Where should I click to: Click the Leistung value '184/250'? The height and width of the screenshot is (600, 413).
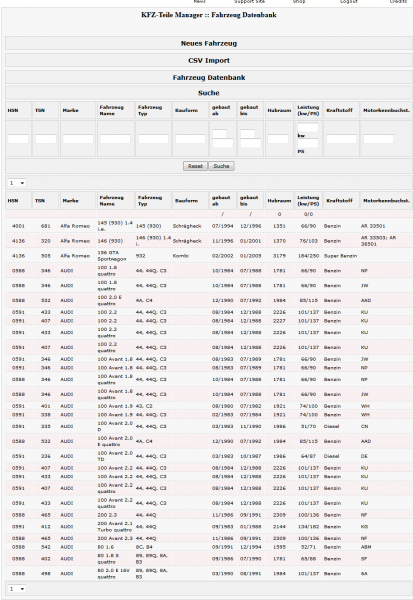point(308,256)
